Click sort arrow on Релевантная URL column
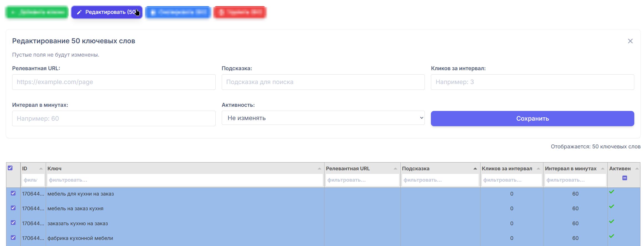Image resolution: width=644 pixels, height=246 pixels. click(395, 169)
